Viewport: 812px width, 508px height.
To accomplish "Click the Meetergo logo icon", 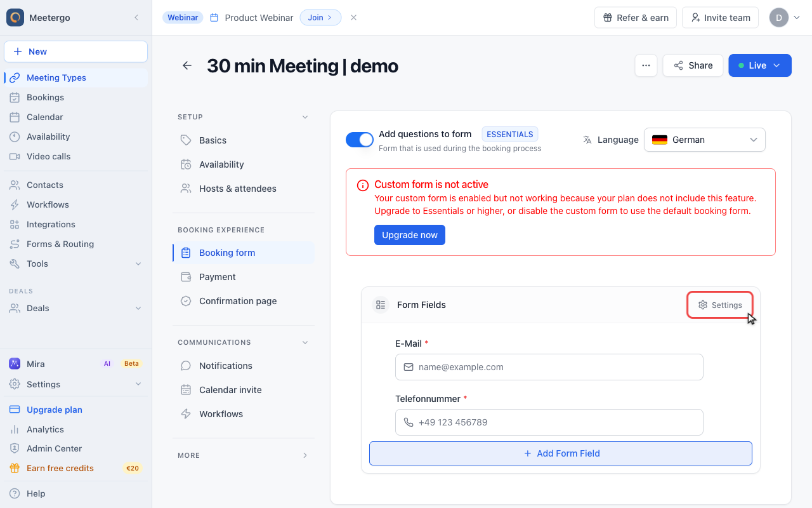I will click(15, 18).
